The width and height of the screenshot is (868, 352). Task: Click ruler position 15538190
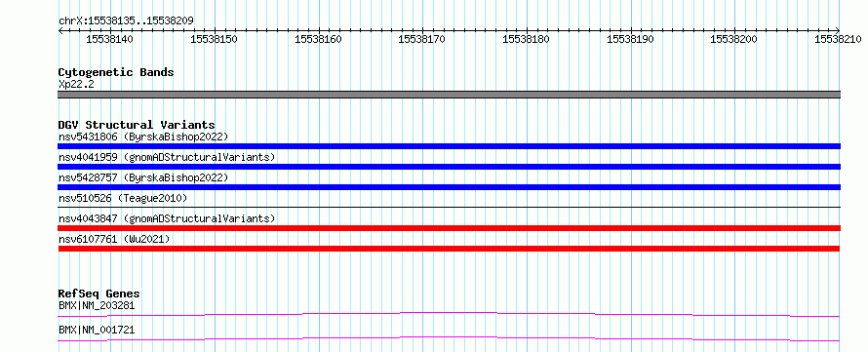630,39
